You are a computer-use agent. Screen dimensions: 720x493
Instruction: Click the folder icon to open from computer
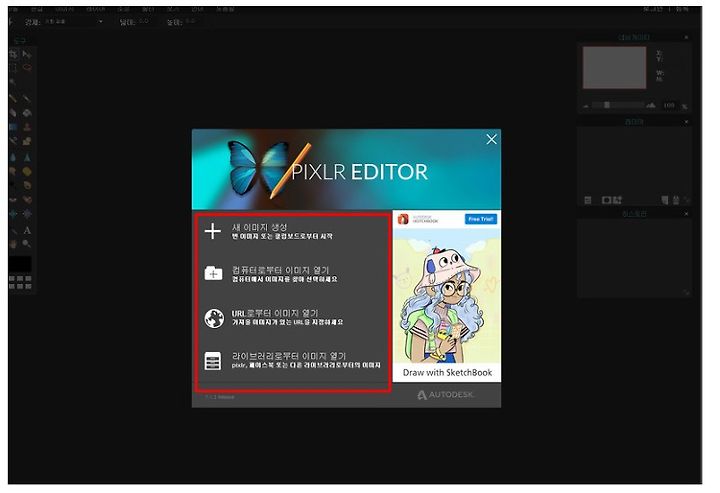(213, 273)
